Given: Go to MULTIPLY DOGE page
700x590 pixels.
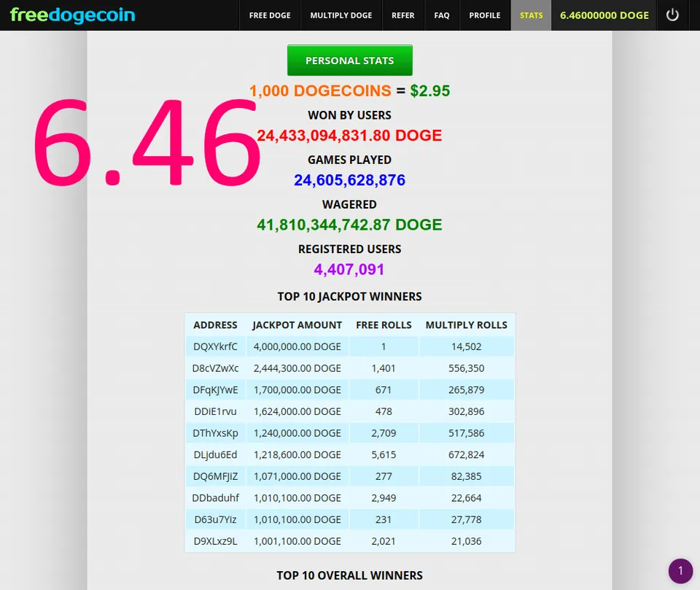Looking at the screenshot, I should pyautogui.click(x=341, y=15).
